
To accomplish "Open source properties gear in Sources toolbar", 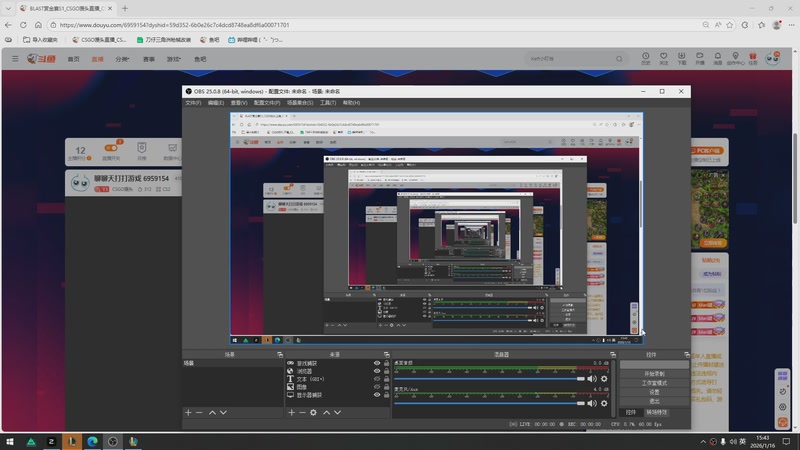I will click(313, 412).
